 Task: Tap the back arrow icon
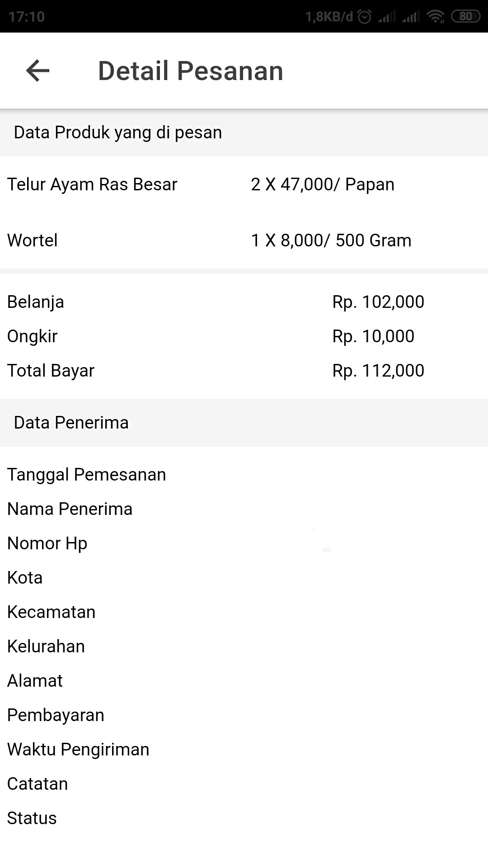38,71
